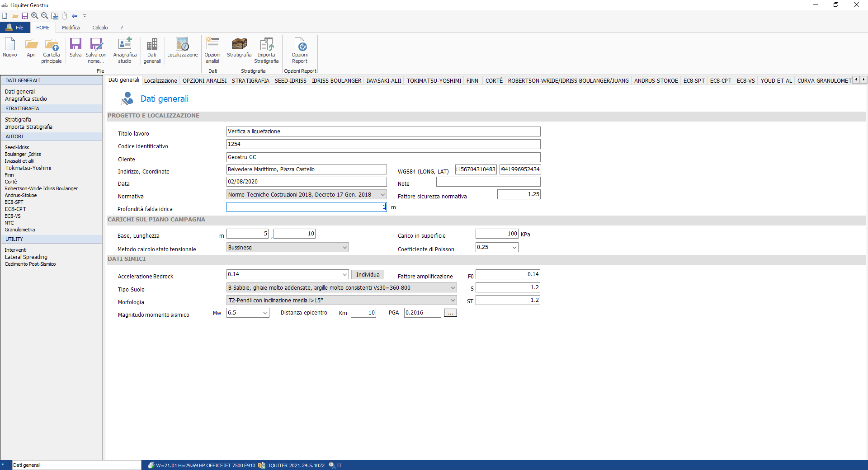This screenshot has width=868, height=470.
Task: Click the quick-access open folder icon
Action: tap(15, 16)
